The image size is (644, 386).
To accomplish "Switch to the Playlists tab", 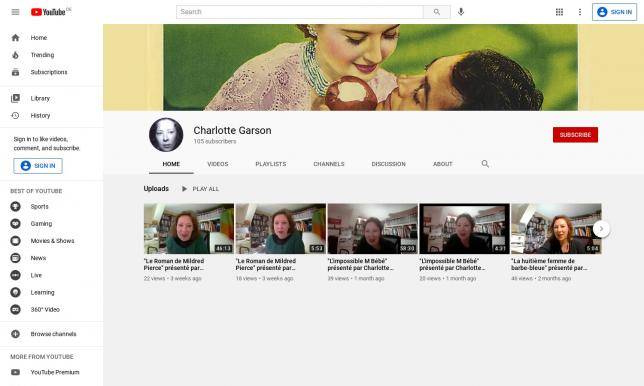I will [x=271, y=164].
